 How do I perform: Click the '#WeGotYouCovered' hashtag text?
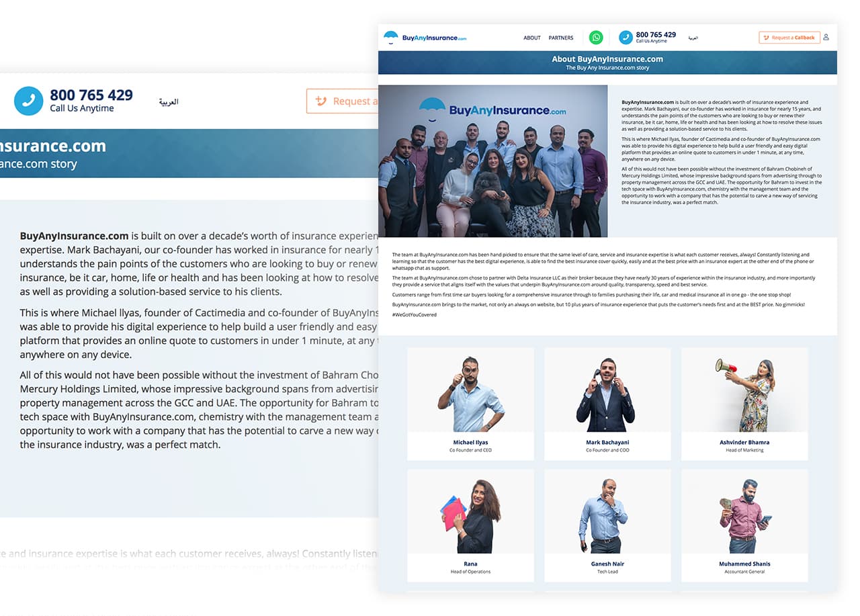[x=414, y=314]
